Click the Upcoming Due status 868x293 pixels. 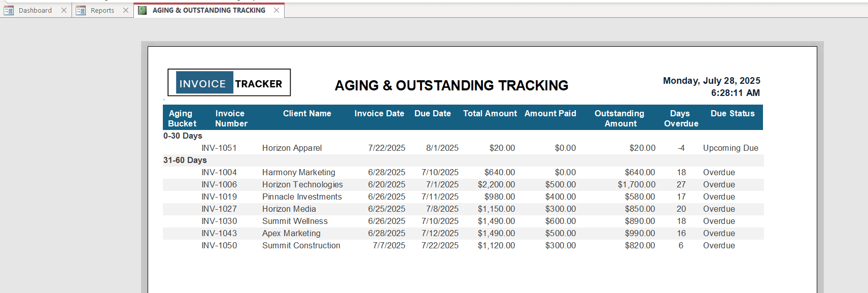pos(731,148)
